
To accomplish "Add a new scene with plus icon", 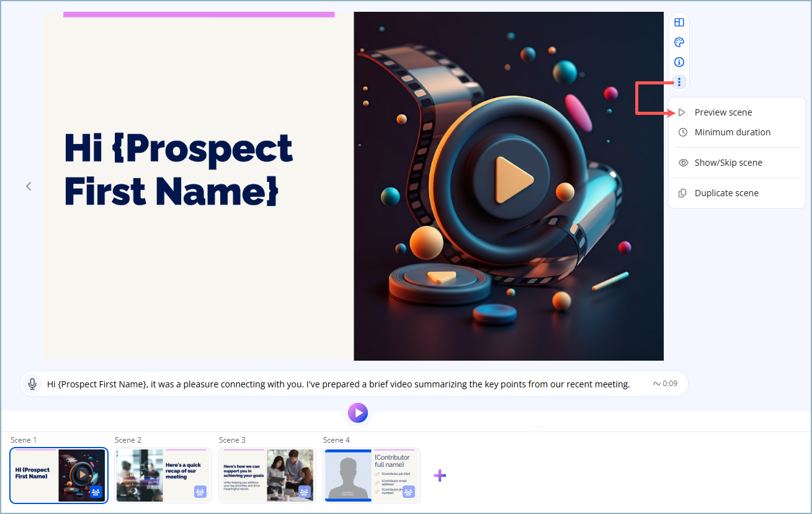I will pos(440,476).
